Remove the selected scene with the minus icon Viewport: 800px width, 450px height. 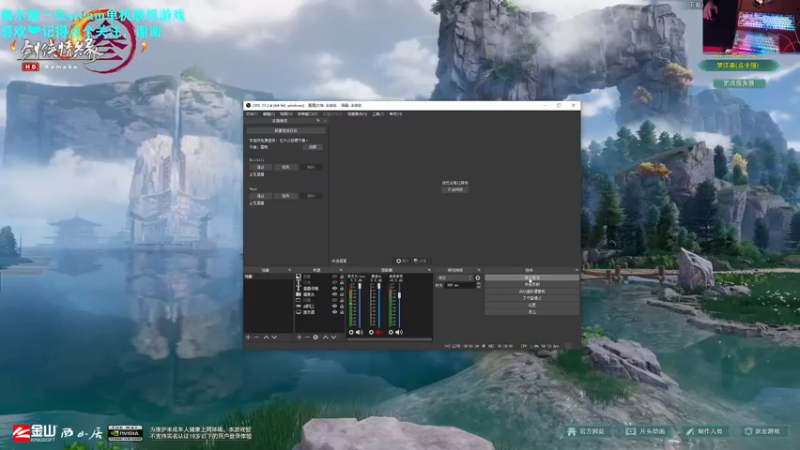coord(256,337)
